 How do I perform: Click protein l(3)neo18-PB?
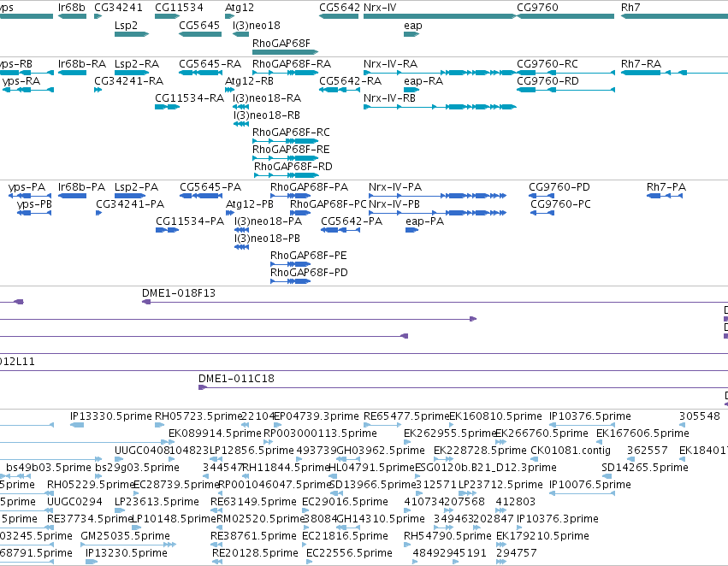[x=267, y=239]
